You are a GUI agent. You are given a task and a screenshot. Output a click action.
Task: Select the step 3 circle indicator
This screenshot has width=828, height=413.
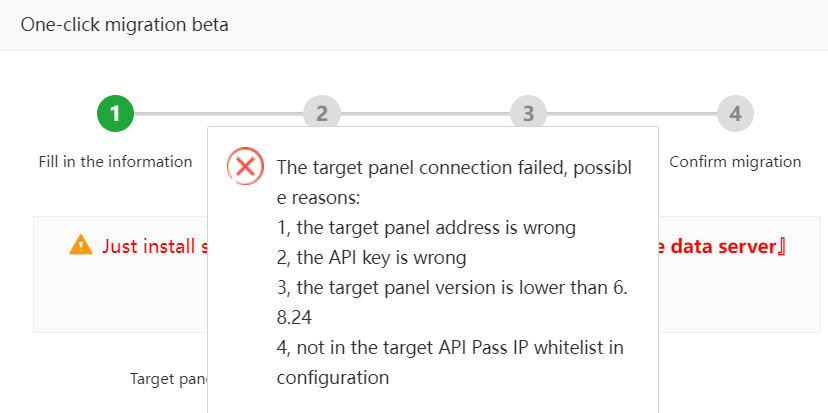pos(528,114)
